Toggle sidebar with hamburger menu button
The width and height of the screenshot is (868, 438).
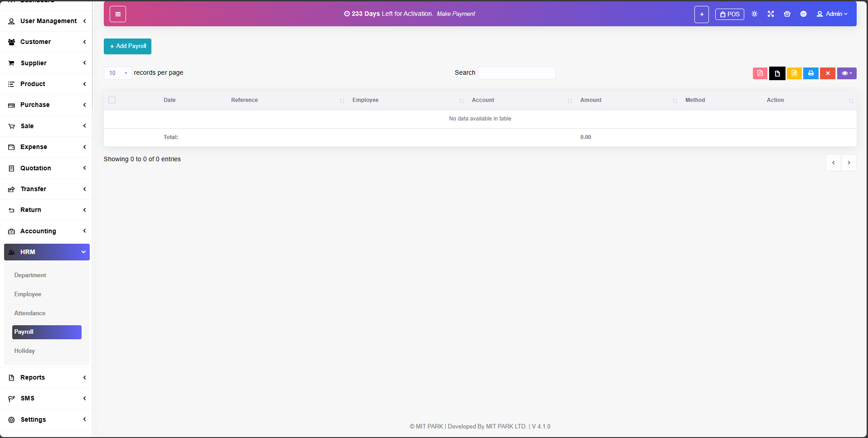[118, 14]
